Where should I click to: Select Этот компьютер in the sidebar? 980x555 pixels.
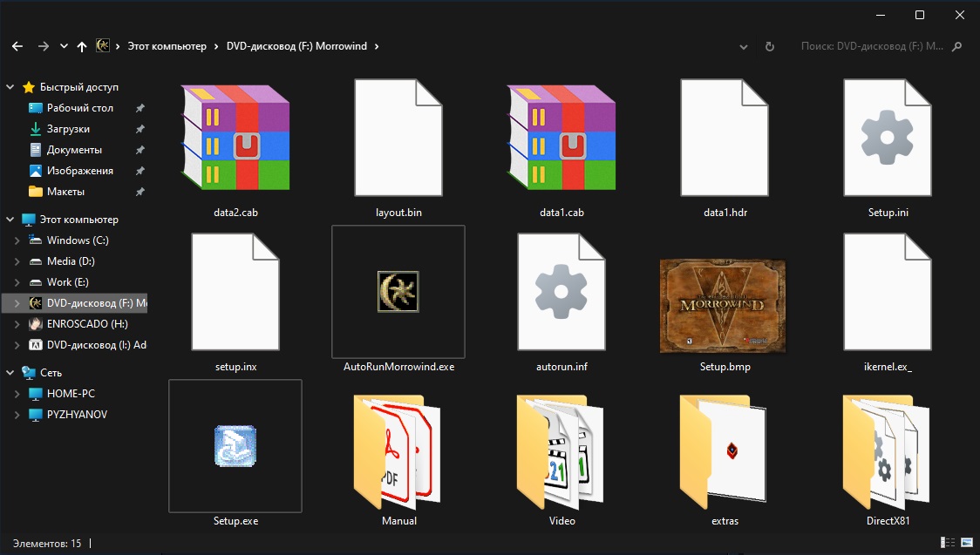[x=78, y=220]
